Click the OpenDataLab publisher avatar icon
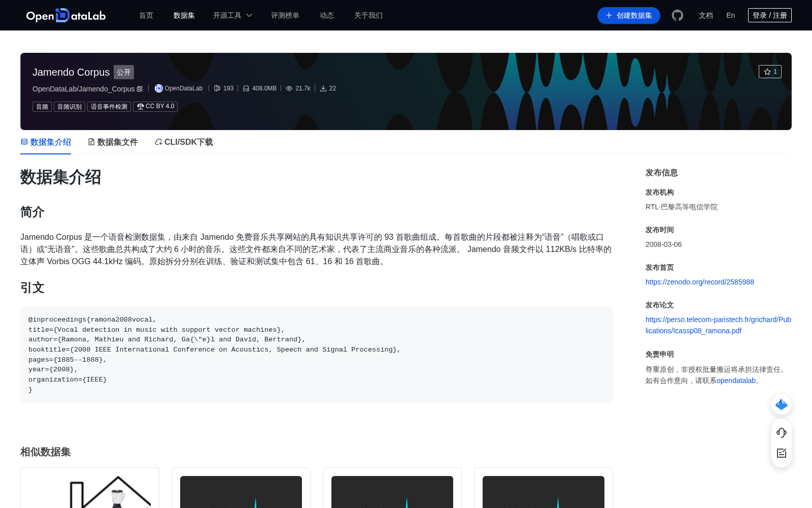 click(159, 88)
